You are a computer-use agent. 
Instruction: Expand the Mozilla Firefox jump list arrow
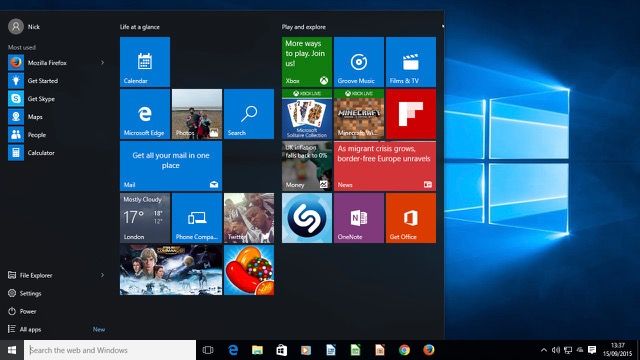tap(102, 63)
